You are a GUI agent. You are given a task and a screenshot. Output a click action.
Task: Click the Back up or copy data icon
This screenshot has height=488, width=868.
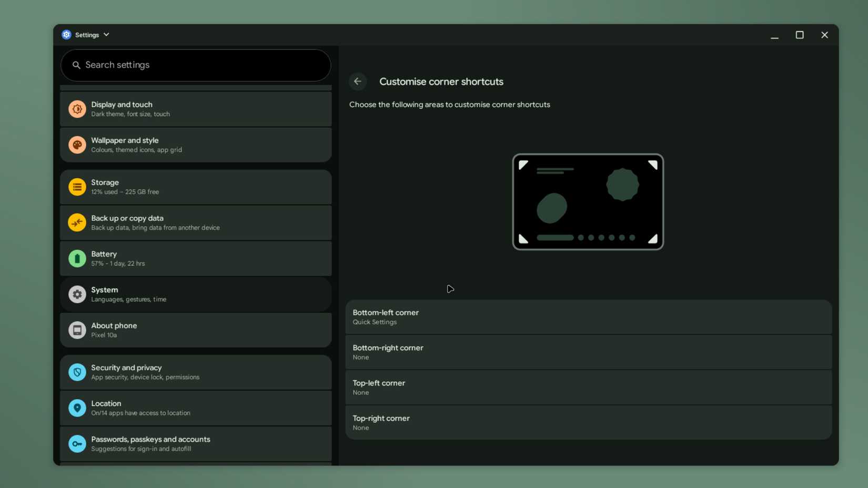pyautogui.click(x=77, y=222)
